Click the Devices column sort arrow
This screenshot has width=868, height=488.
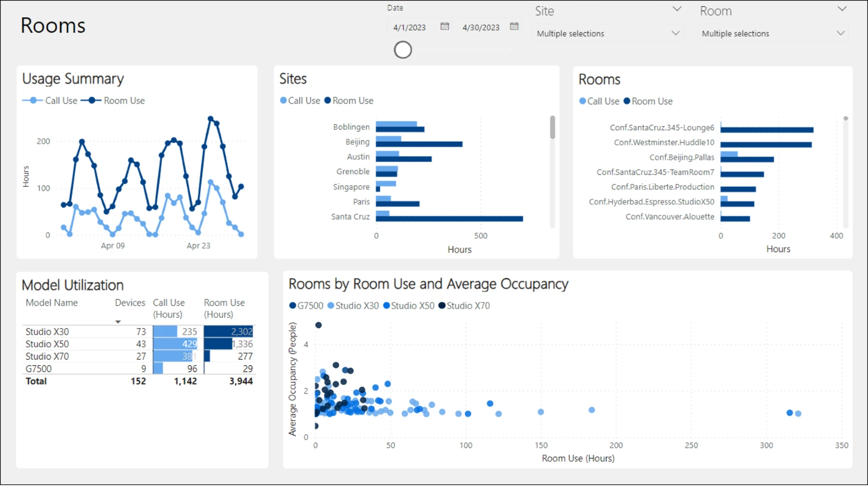coord(118,322)
